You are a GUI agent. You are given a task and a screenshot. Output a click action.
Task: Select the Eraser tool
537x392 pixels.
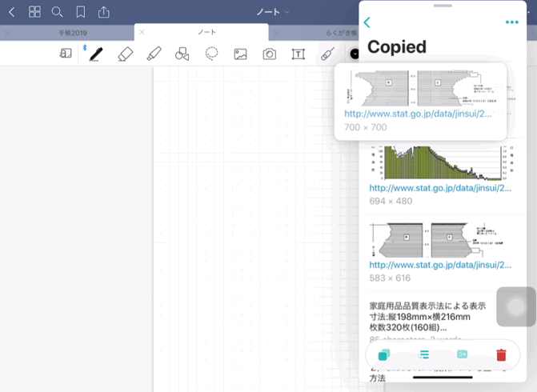pyautogui.click(x=126, y=54)
